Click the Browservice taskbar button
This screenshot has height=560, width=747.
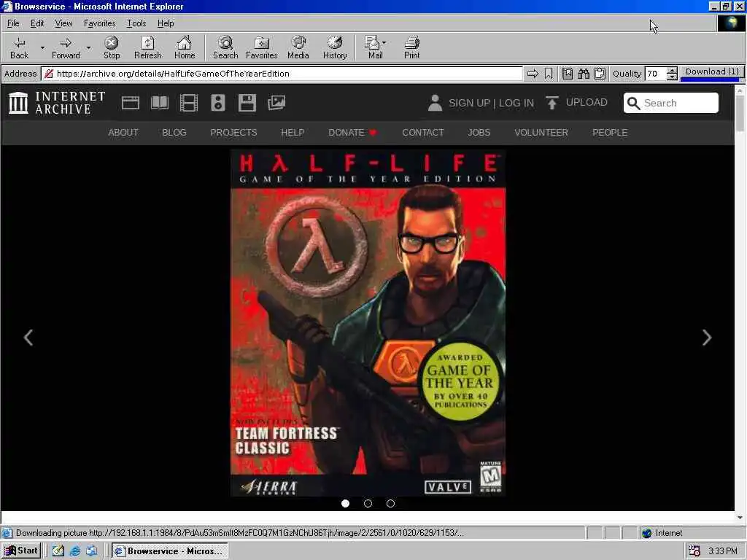click(170, 551)
